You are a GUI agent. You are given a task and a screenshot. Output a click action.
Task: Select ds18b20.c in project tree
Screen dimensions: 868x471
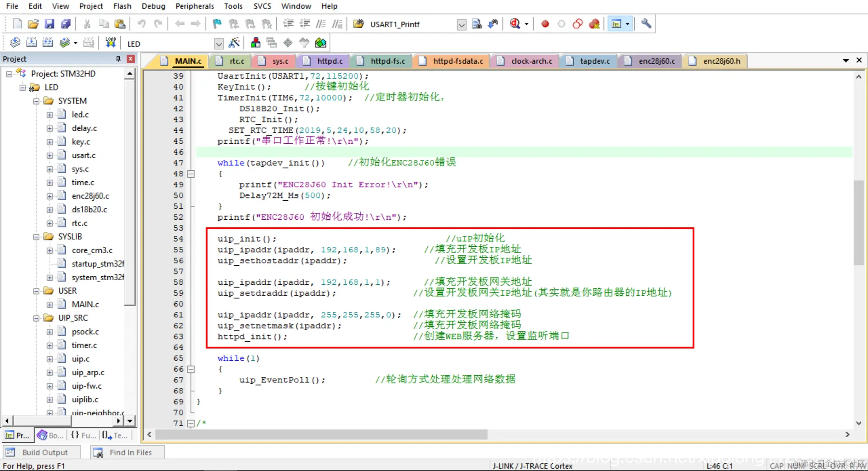pos(90,209)
